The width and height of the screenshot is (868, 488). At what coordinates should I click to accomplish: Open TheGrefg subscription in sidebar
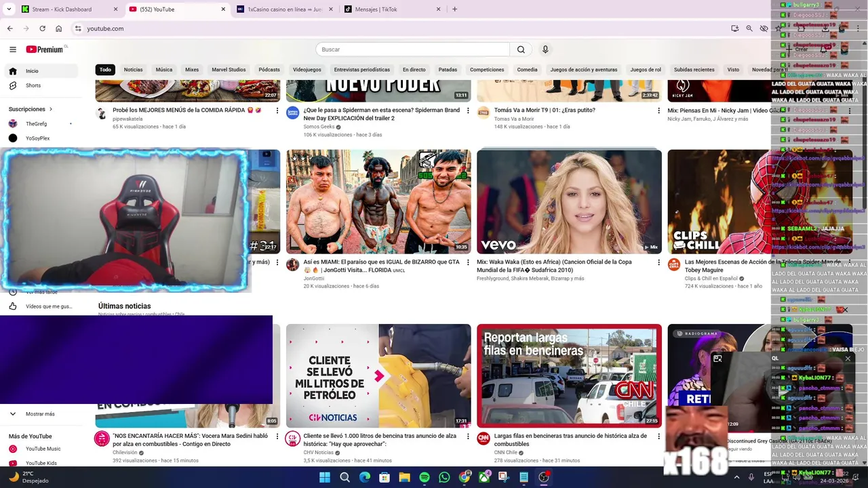[41, 124]
